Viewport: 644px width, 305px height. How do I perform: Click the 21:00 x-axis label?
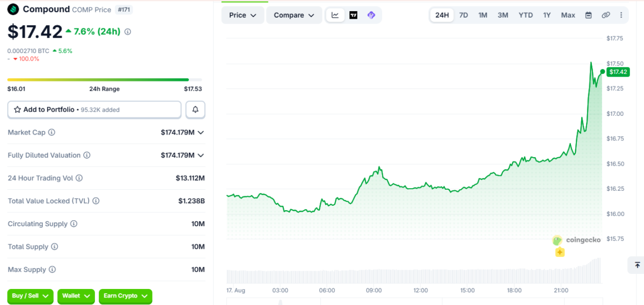561,291
